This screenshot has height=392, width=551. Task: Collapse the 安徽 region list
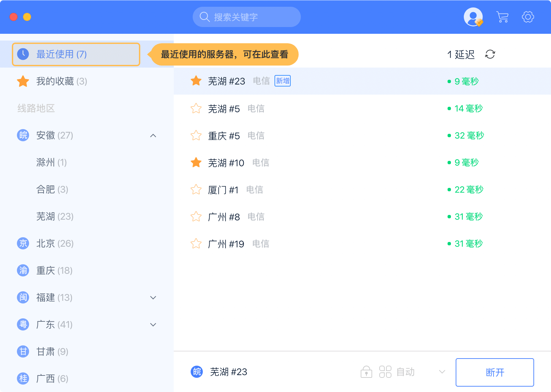[153, 136]
